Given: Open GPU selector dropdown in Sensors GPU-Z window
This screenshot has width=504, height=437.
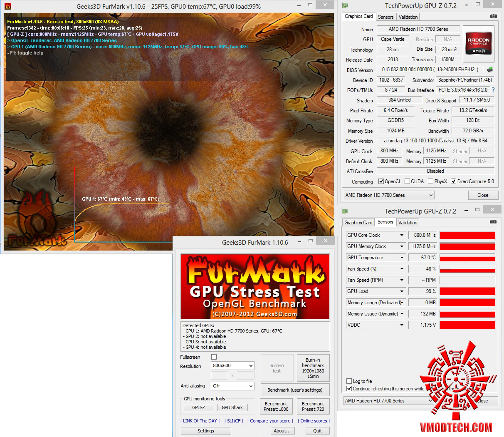Looking at the screenshot, I should pos(389,401).
